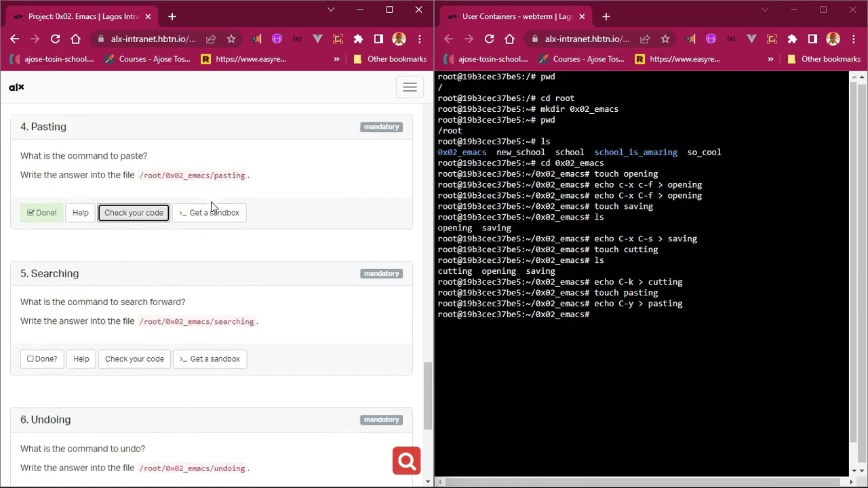Close the User Containers webterm tab
This screenshot has height=488, width=868.
[582, 16]
